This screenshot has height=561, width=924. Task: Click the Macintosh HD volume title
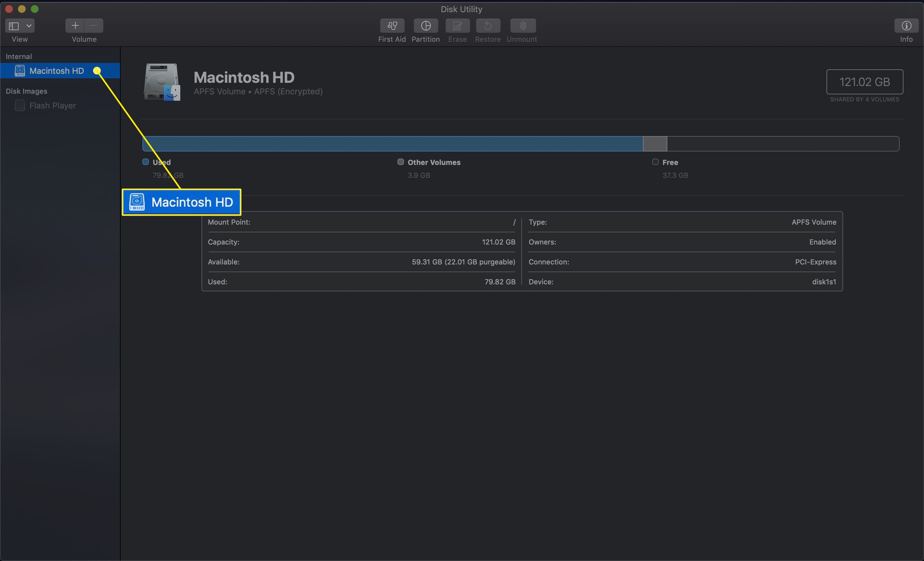(244, 77)
